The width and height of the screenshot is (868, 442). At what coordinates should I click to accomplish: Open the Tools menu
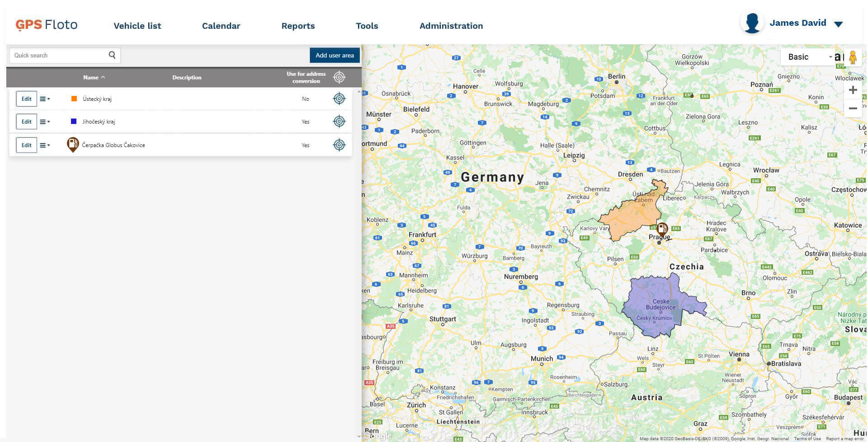pyautogui.click(x=367, y=26)
